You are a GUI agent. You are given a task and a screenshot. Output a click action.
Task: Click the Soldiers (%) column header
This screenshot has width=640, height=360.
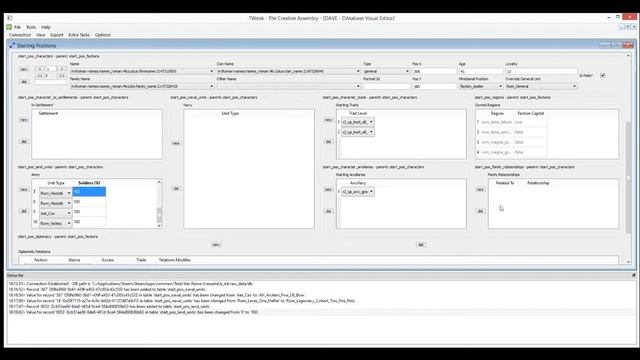89,183
